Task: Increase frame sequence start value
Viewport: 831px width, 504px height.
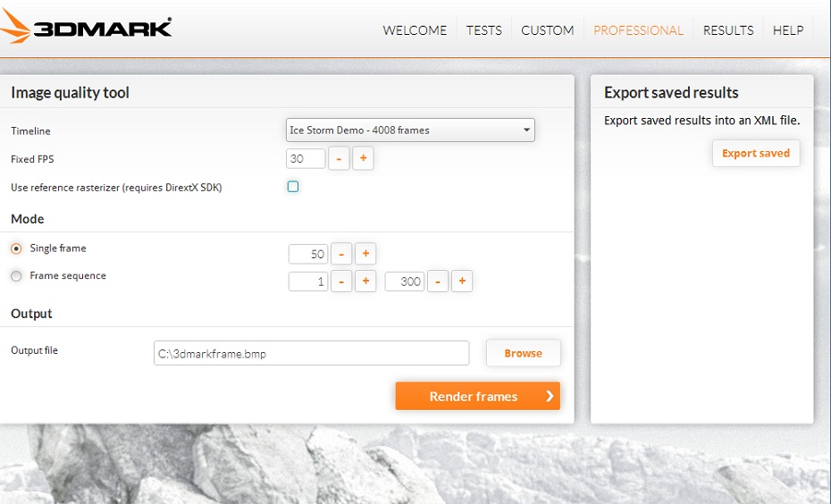Action: [x=365, y=281]
